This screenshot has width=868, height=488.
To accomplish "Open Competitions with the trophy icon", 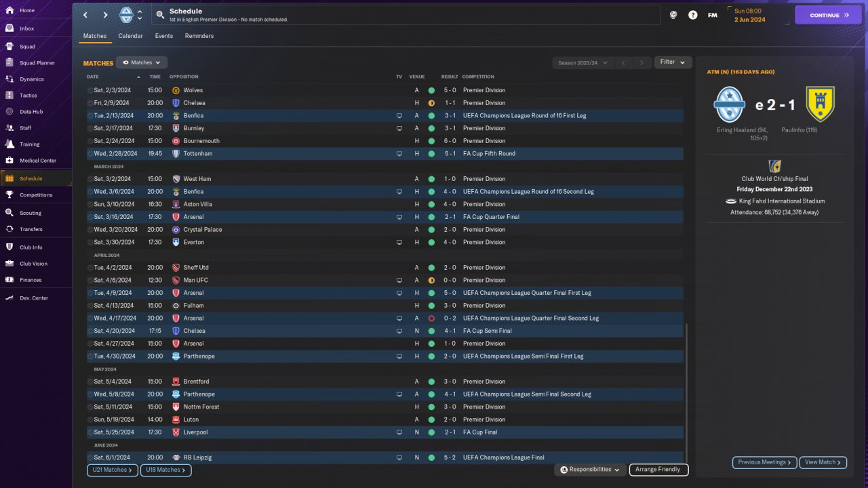I will coord(9,195).
